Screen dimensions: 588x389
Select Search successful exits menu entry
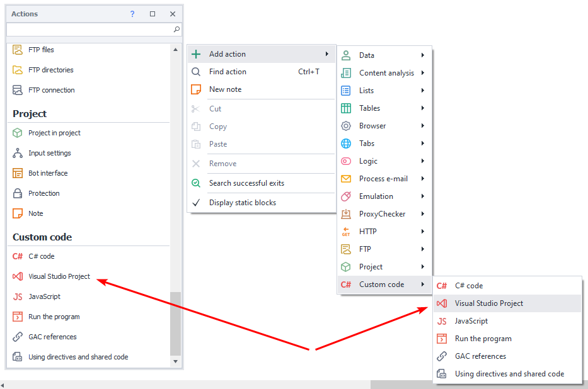pos(246,183)
